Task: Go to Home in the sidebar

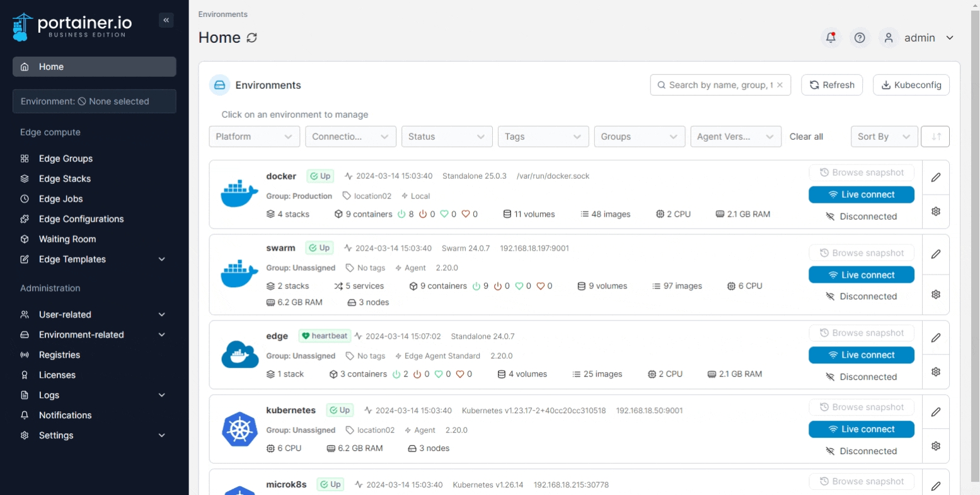Action: pyautogui.click(x=95, y=67)
